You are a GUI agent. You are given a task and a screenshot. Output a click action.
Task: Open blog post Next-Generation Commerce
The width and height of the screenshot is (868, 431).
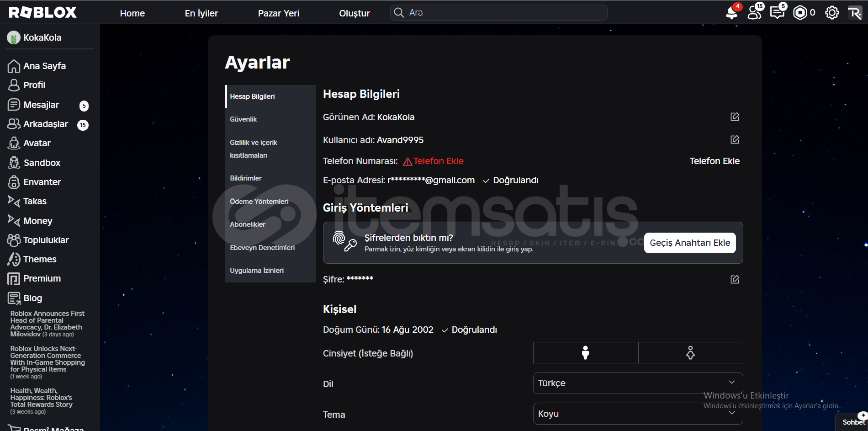coord(48,362)
